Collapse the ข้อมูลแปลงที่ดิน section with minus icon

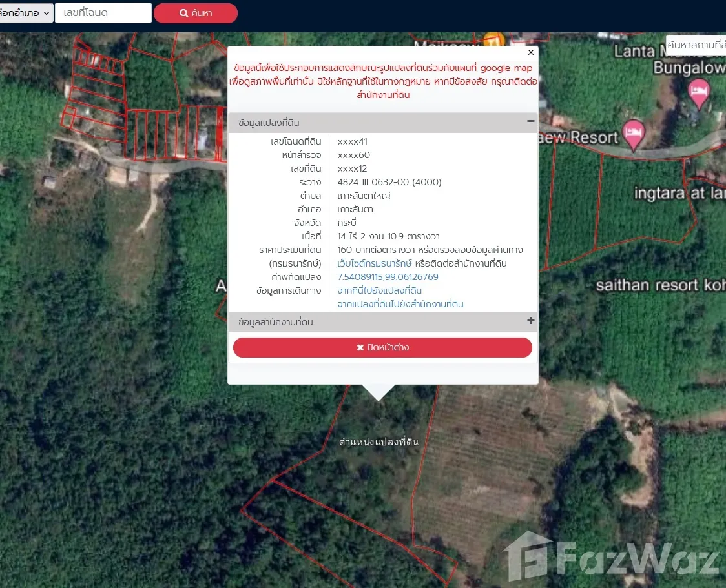coord(530,121)
